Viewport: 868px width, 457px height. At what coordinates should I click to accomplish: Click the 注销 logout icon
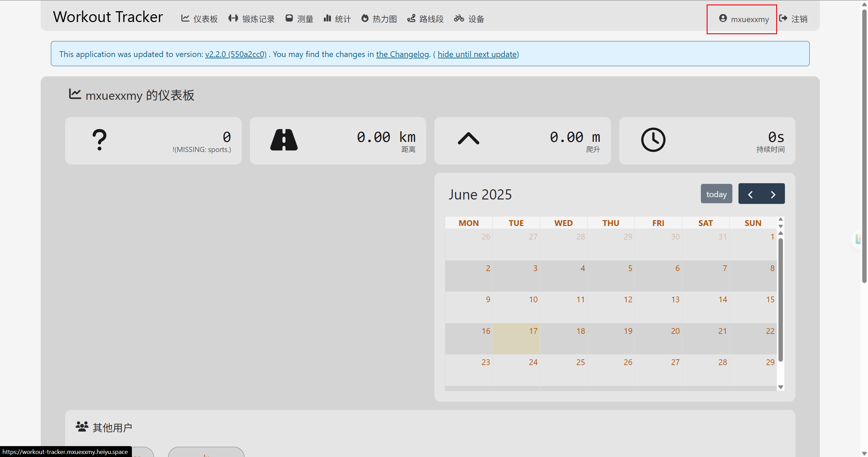coord(783,18)
